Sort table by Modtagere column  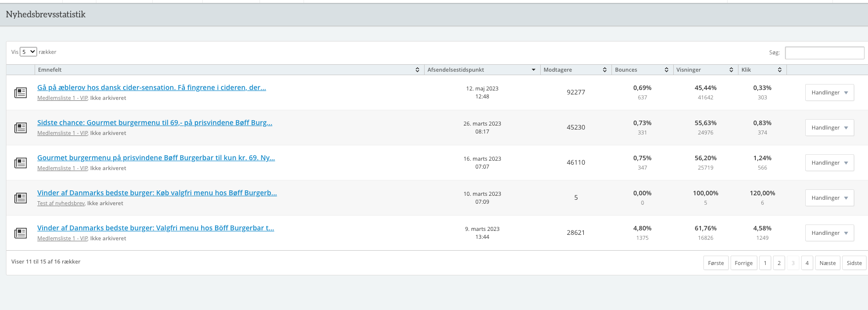[x=605, y=70]
